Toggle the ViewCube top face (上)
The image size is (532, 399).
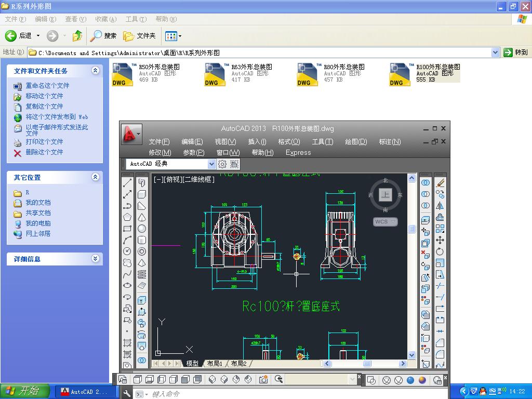tap(385, 195)
